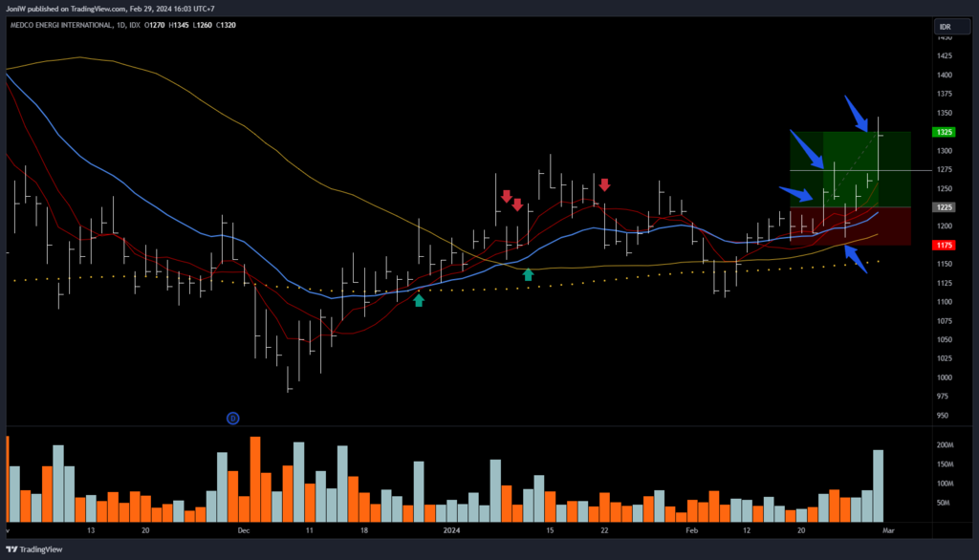Image resolution: width=979 pixels, height=560 pixels.
Task: Select the green up arrow in mid-January
Action: 528,274
